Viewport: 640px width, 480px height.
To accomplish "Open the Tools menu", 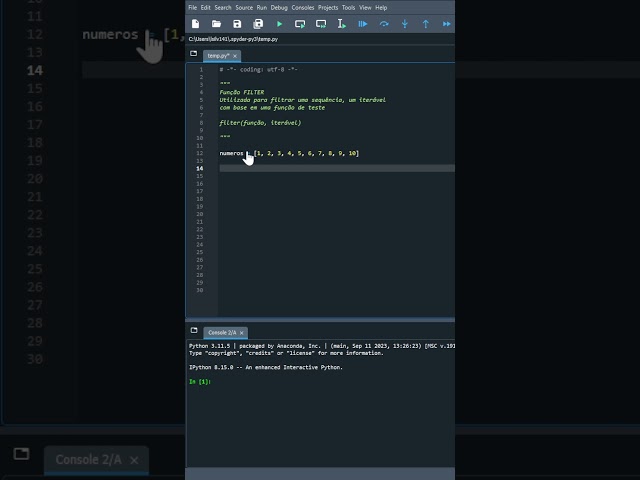I will [x=349, y=7].
